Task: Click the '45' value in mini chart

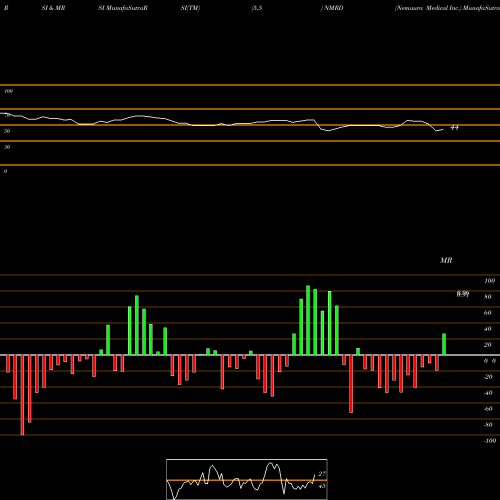Action: pos(322,486)
